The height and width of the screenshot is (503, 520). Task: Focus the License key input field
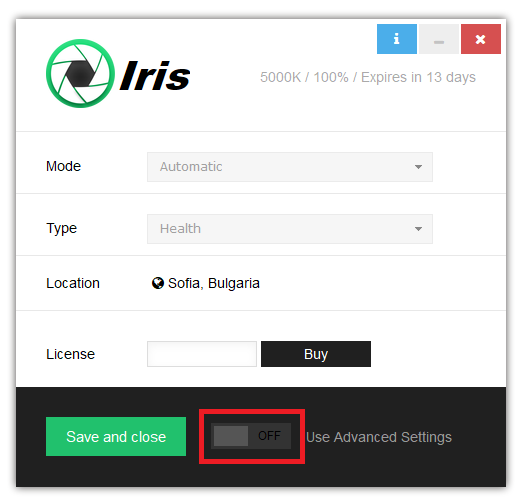click(x=202, y=354)
